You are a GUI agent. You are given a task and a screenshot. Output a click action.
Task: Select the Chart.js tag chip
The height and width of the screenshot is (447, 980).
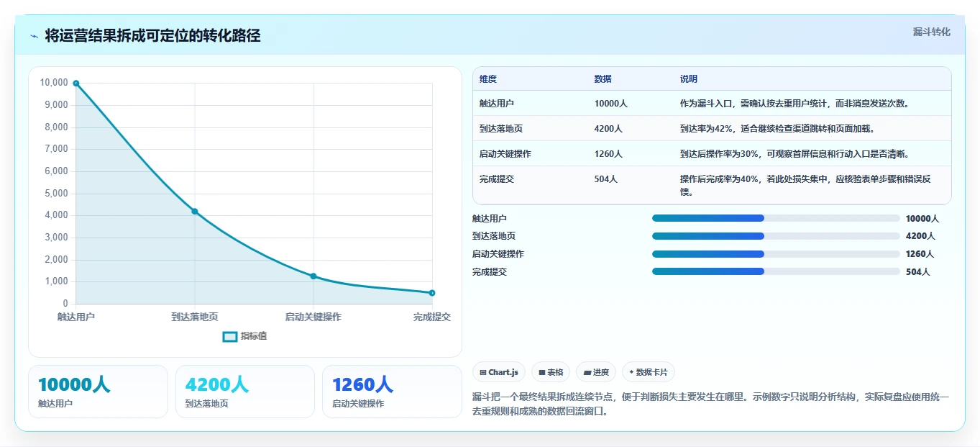499,372
